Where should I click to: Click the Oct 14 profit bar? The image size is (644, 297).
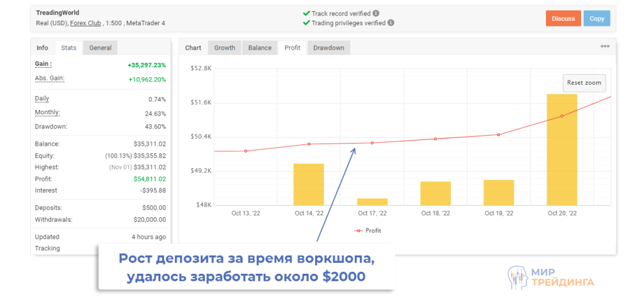(309, 184)
